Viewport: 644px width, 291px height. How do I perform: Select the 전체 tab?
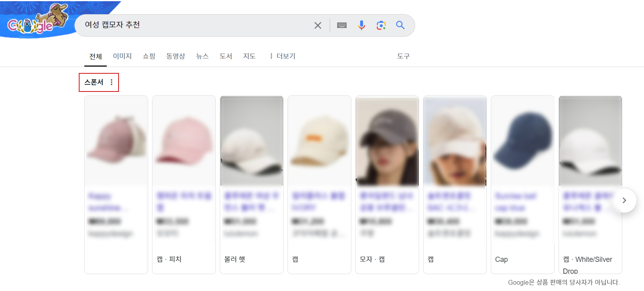[96, 56]
